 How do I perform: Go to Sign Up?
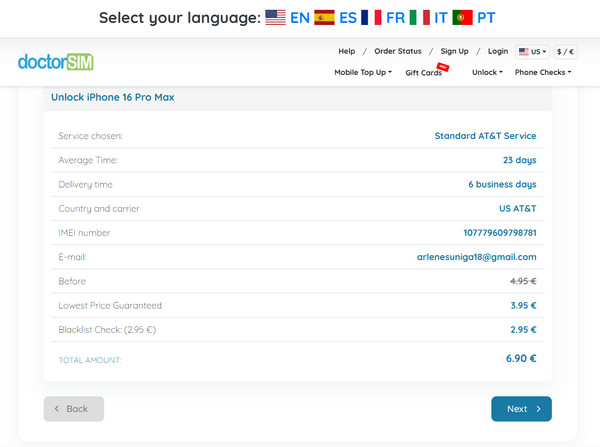pos(455,51)
